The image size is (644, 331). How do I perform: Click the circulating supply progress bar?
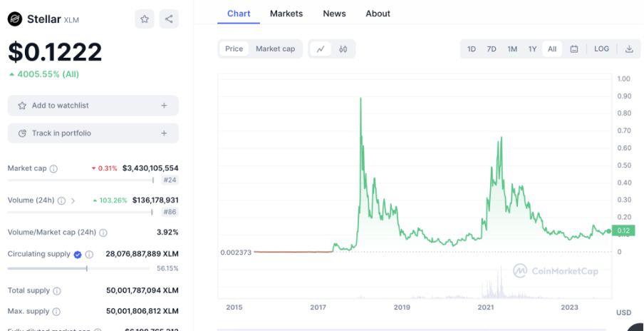click(x=78, y=269)
